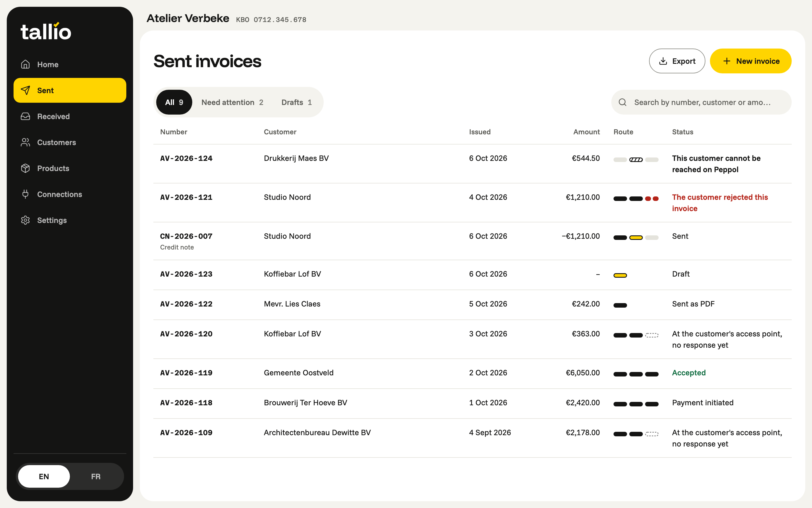
Task: Click route indicator for AV-2026-119
Action: click(636, 374)
